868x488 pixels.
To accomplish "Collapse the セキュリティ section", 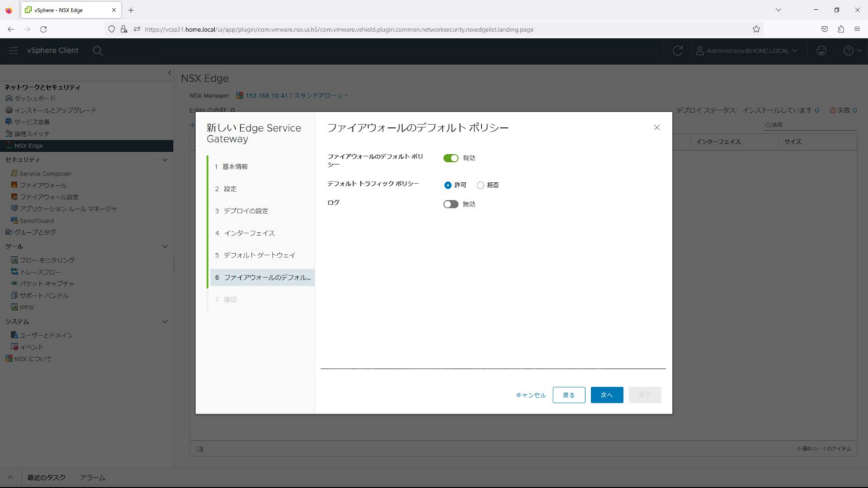I will (x=165, y=160).
